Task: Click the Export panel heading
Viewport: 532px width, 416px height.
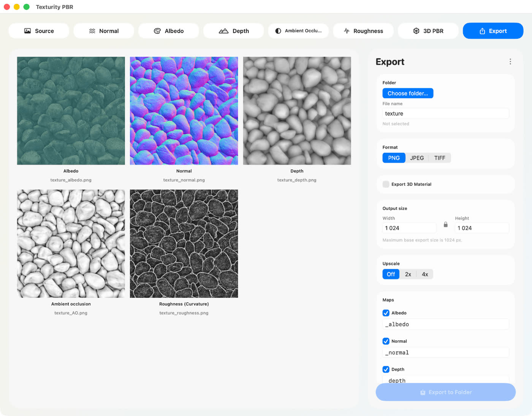Action: 390,62
